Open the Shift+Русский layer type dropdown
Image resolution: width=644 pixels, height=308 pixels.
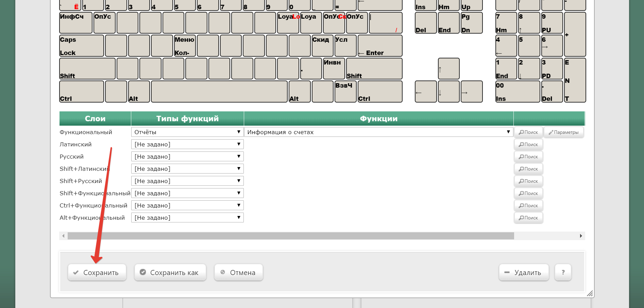[187, 181]
